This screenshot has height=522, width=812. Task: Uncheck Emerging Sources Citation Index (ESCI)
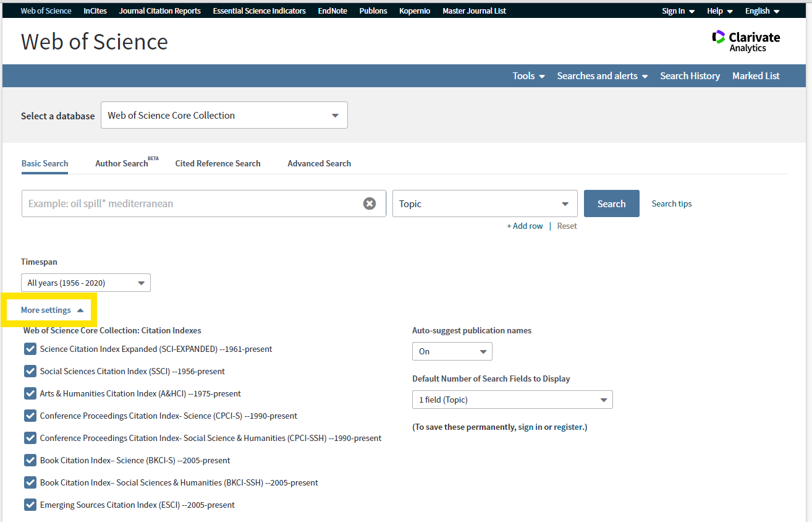click(x=30, y=505)
